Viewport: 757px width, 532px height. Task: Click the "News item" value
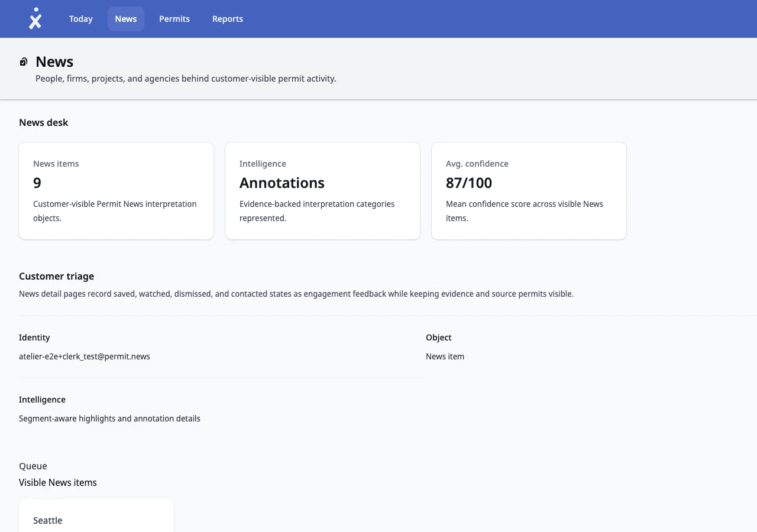coord(445,356)
